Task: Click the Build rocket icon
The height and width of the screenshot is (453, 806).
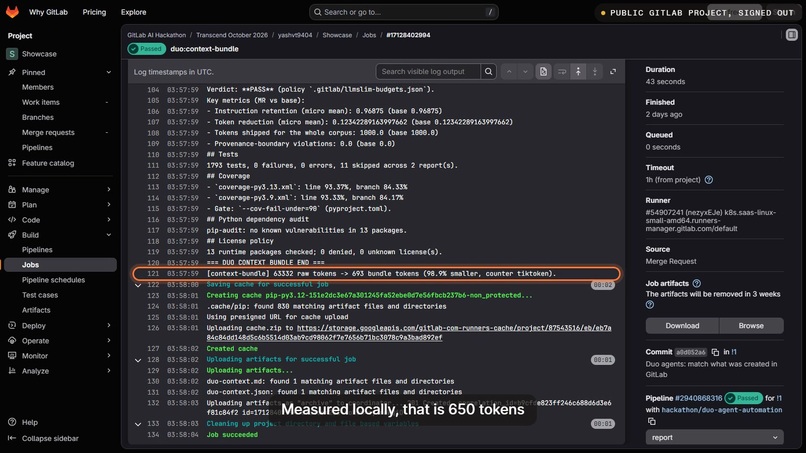Action: click(12, 235)
